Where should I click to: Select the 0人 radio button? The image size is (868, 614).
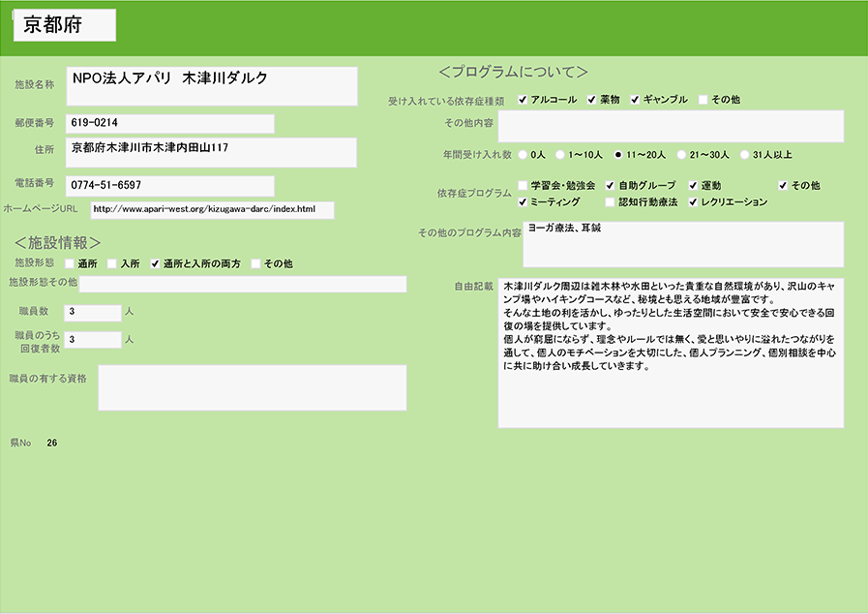pyautogui.click(x=524, y=154)
